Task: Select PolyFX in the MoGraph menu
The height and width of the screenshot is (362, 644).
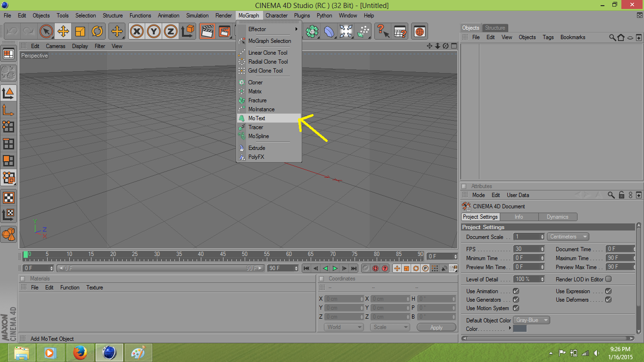Action: [x=269, y=157]
